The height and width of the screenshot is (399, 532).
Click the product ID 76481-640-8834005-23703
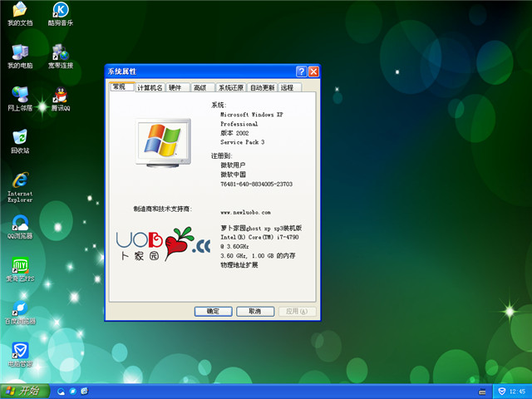point(257,184)
